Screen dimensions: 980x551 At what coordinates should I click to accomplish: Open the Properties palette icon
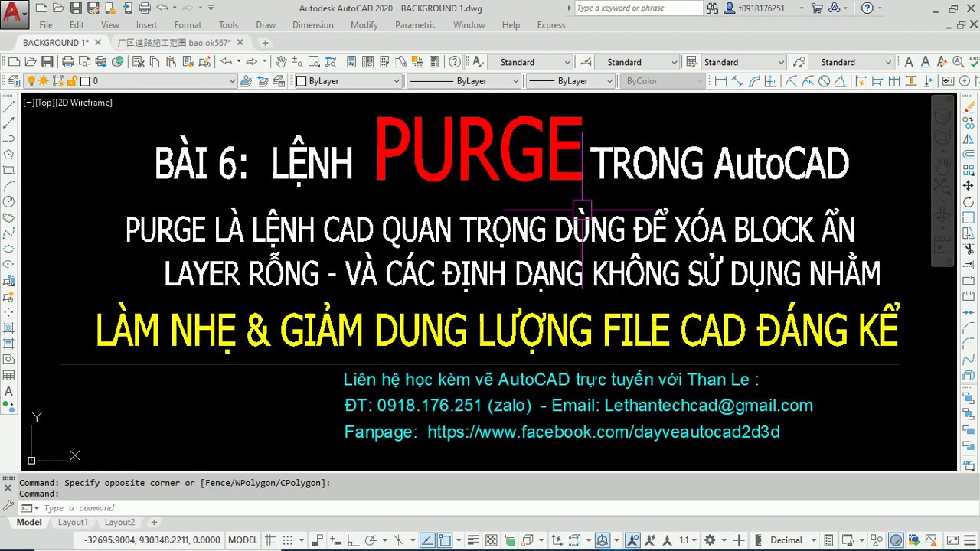[x=351, y=62]
